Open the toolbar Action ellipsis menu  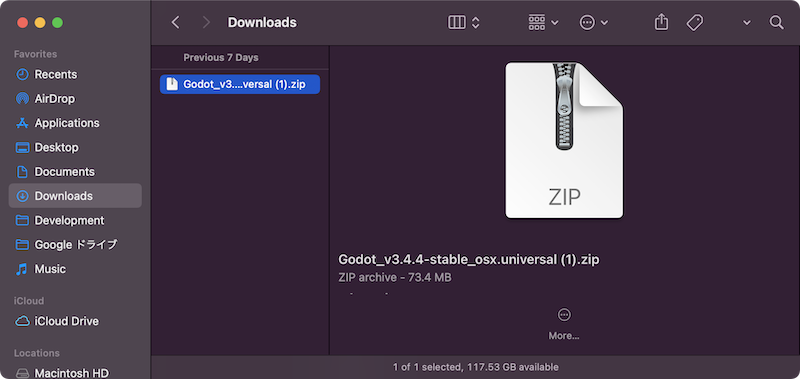(587, 22)
